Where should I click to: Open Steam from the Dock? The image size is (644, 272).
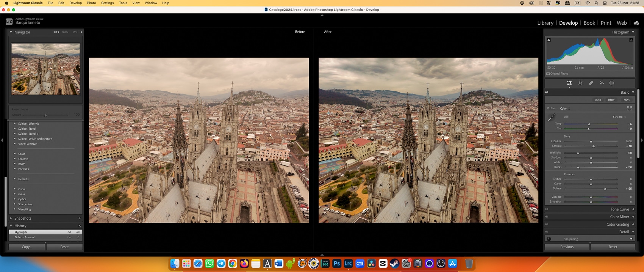pos(394,263)
